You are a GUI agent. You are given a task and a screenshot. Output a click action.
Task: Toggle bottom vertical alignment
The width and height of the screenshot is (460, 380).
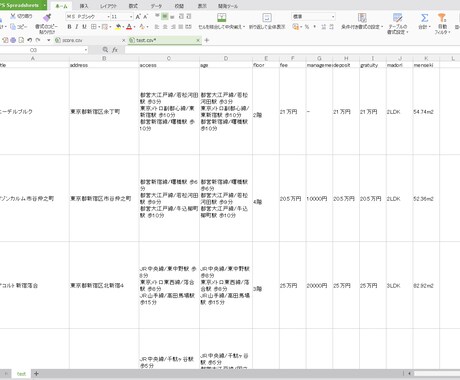172,16
